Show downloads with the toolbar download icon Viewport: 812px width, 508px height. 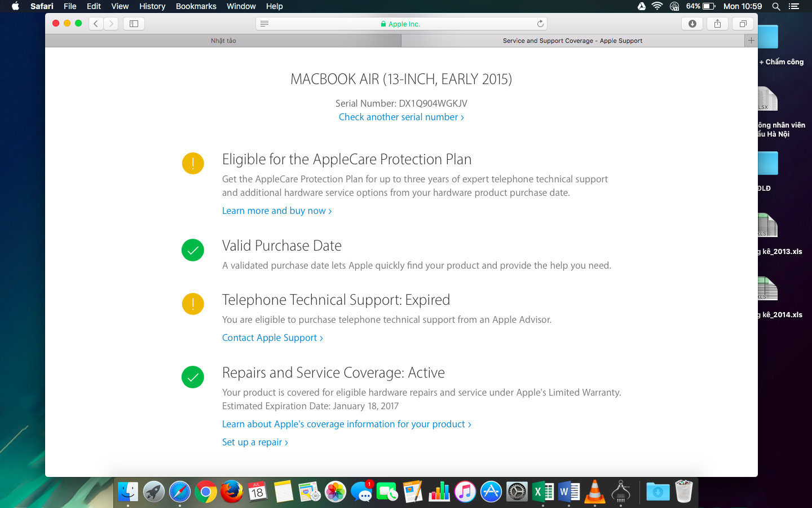click(x=692, y=24)
